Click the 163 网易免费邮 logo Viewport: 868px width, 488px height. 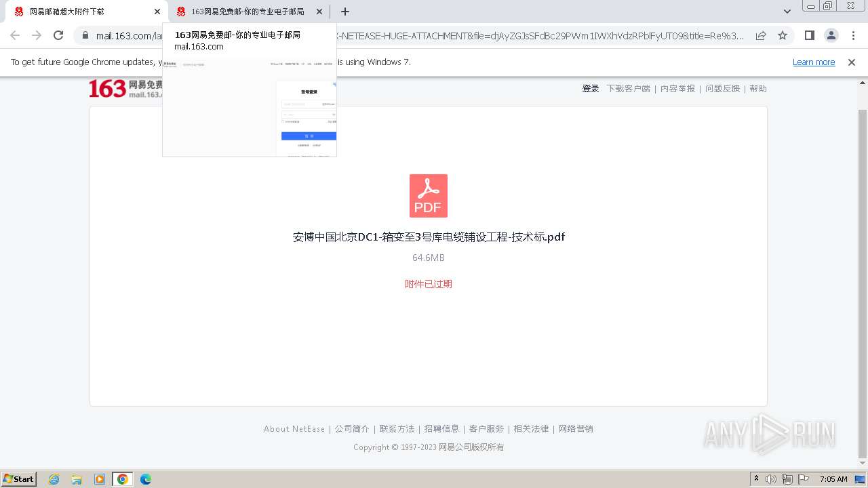pos(125,88)
